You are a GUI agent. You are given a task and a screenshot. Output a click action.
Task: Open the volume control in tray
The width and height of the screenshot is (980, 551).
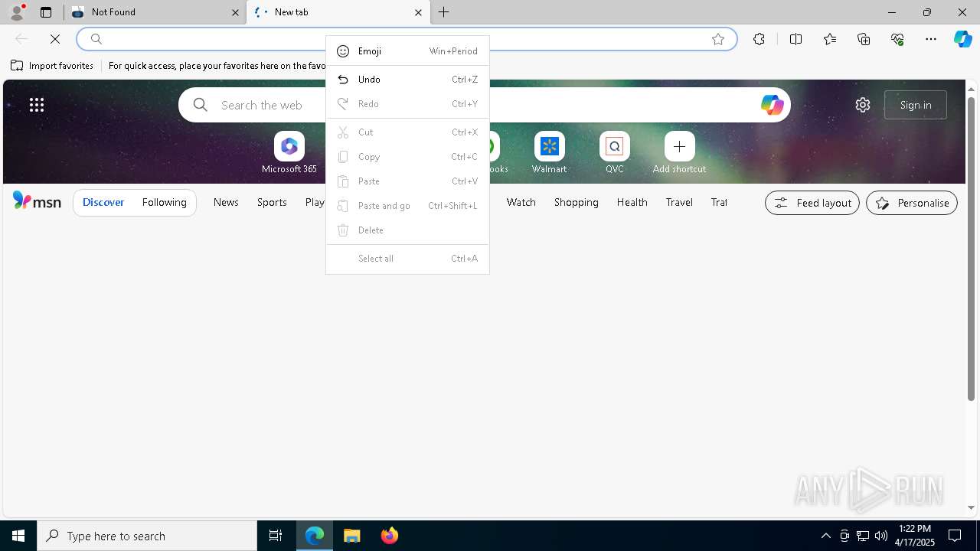(881, 536)
